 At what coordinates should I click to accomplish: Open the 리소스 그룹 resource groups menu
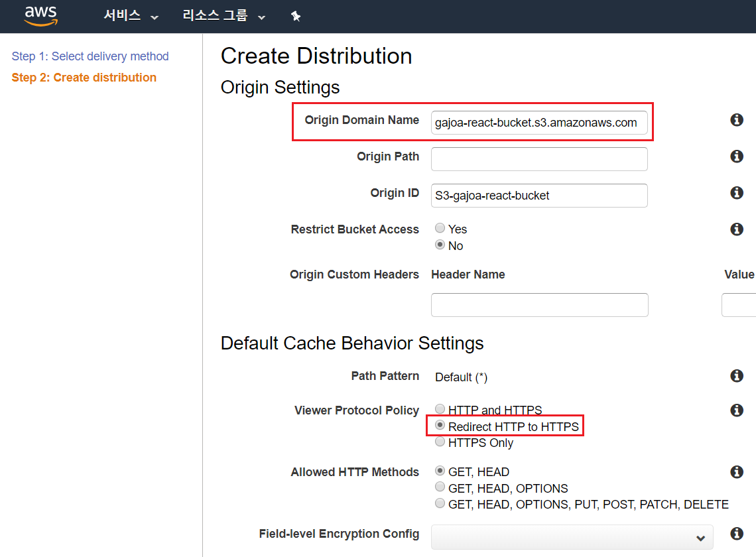pyautogui.click(x=223, y=16)
